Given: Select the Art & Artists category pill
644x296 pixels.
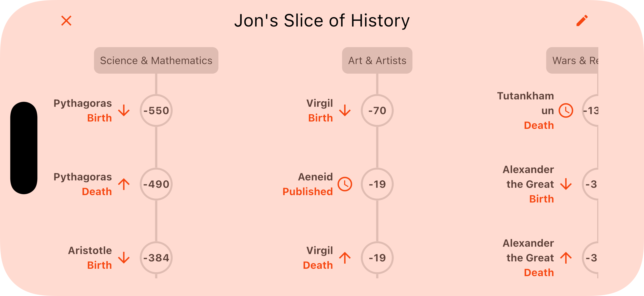Looking at the screenshot, I should [x=377, y=60].
